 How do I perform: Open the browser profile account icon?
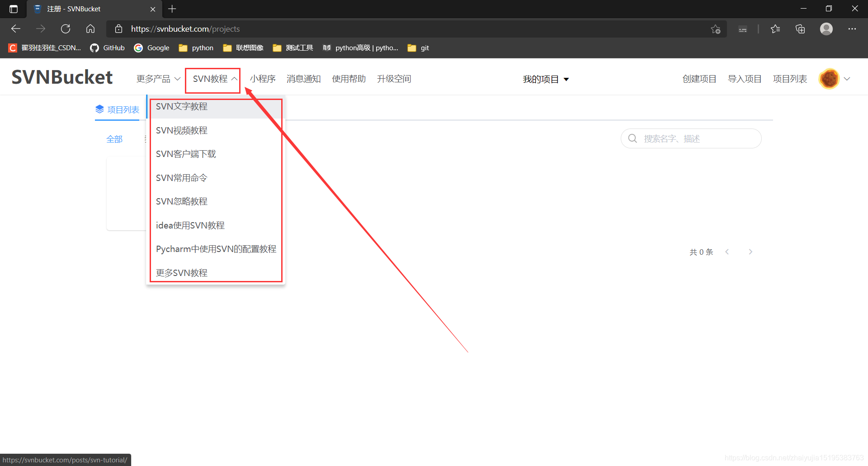[826, 29]
